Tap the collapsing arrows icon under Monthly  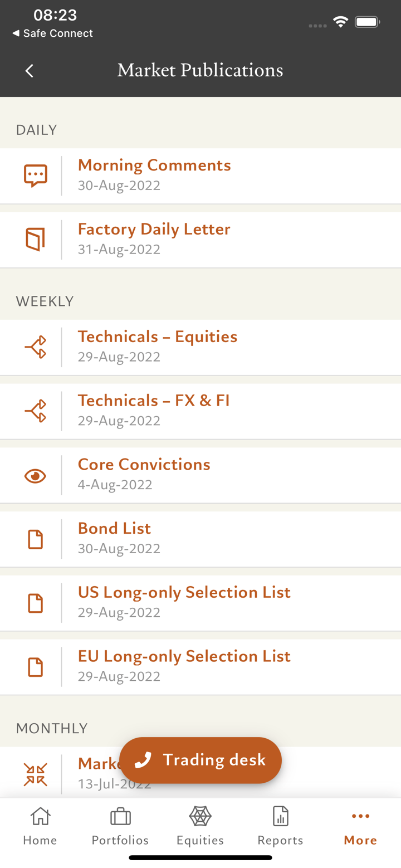click(35, 774)
